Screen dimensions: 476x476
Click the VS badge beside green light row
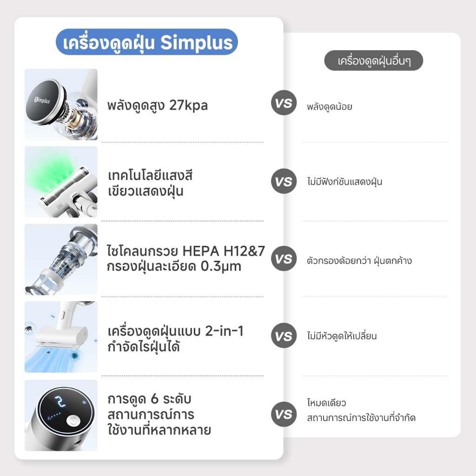click(x=284, y=181)
